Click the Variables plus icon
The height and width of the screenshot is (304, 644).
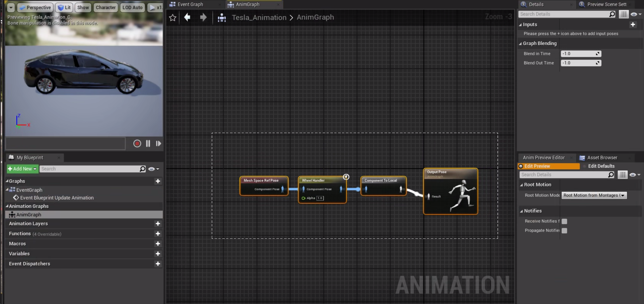pos(158,254)
